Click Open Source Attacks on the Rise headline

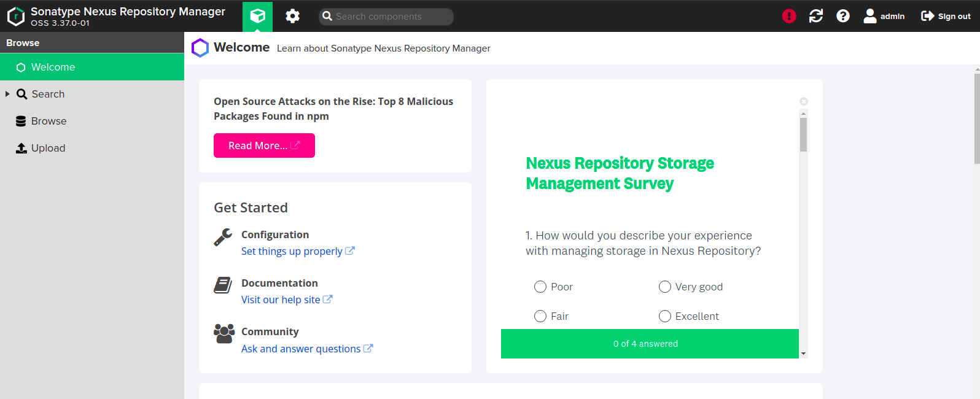pos(333,109)
